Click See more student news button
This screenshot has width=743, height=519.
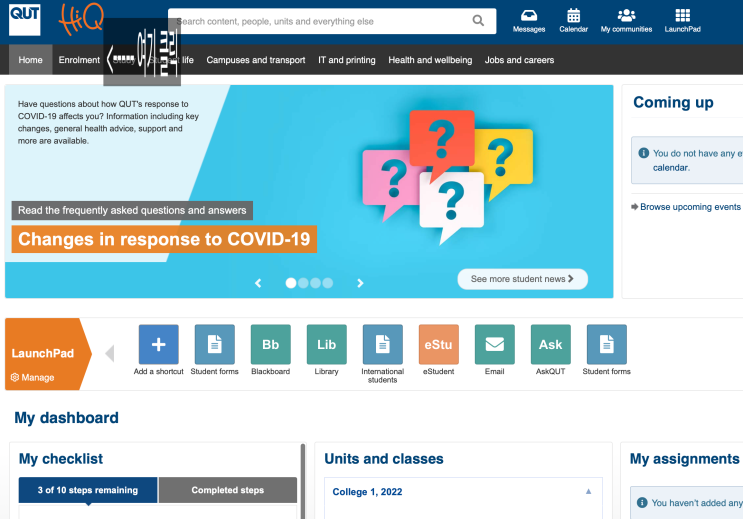coord(522,279)
